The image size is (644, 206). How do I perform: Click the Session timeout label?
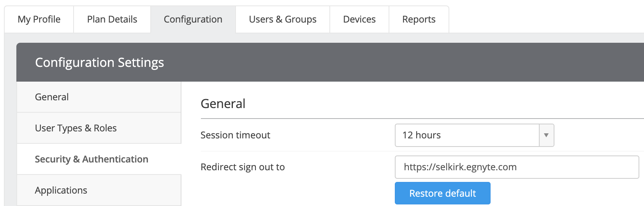pyautogui.click(x=235, y=135)
